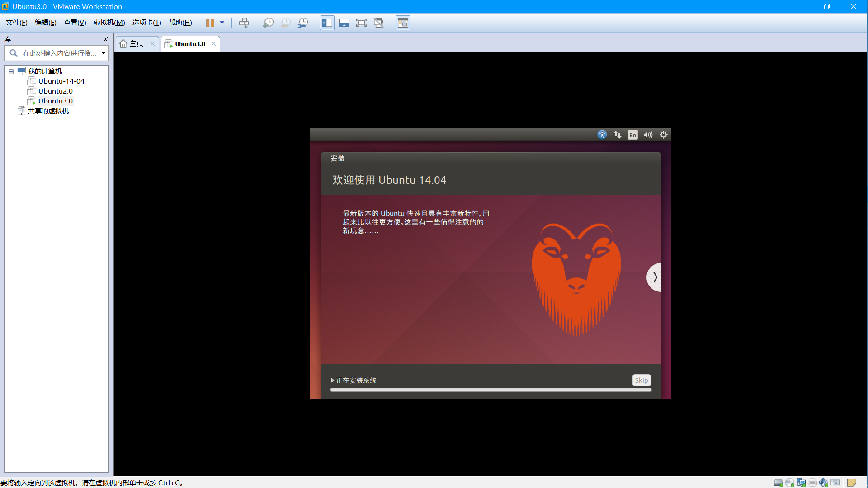The image size is (868, 488).
Task: Open the suspend button dropdown arrow
Action: tap(222, 23)
